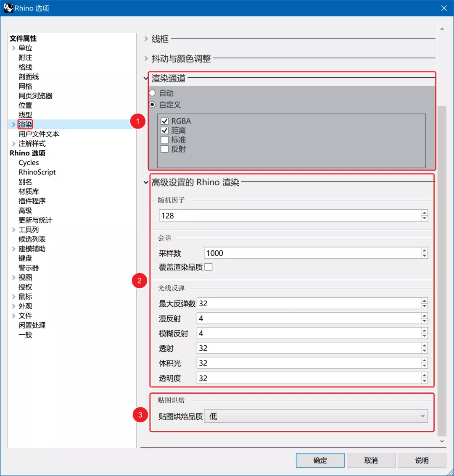Screen dimensions: 454x476
Task: Enable the 标准 render channel
Action: (164, 139)
